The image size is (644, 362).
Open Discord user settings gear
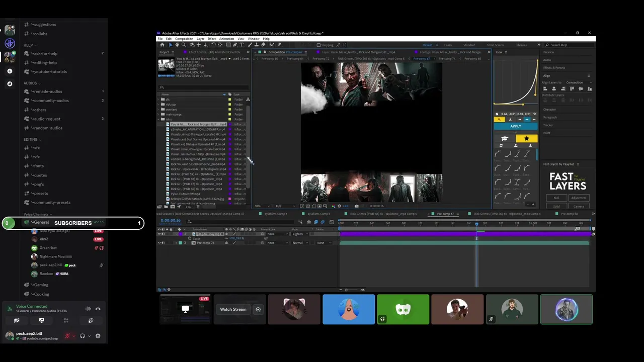click(98, 336)
